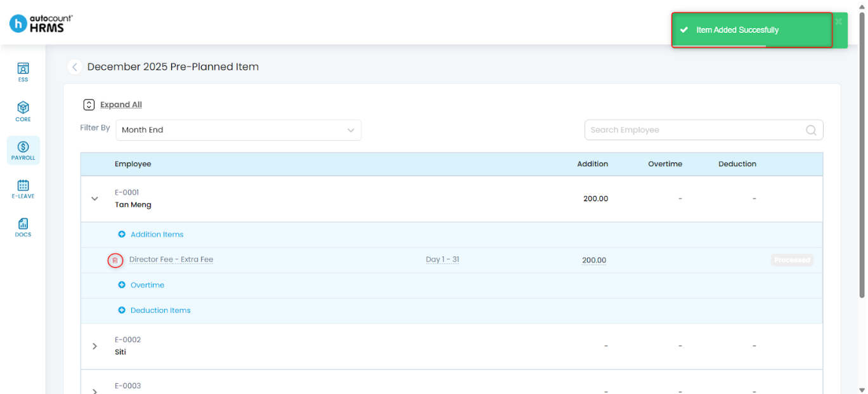Image resolution: width=868 pixels, height=394 pixels.
Task: Edit the 200.00 Director Fee amount
Action: 594,260
